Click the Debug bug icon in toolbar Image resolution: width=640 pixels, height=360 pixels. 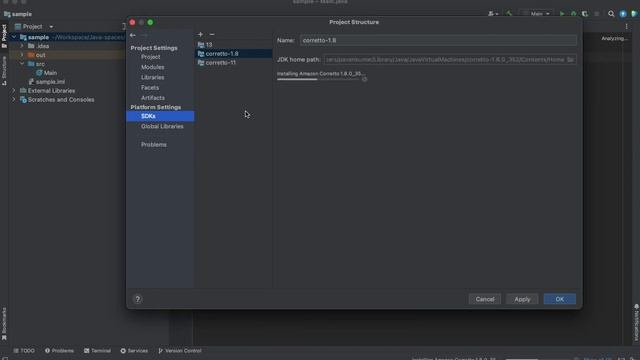[573, 14]
